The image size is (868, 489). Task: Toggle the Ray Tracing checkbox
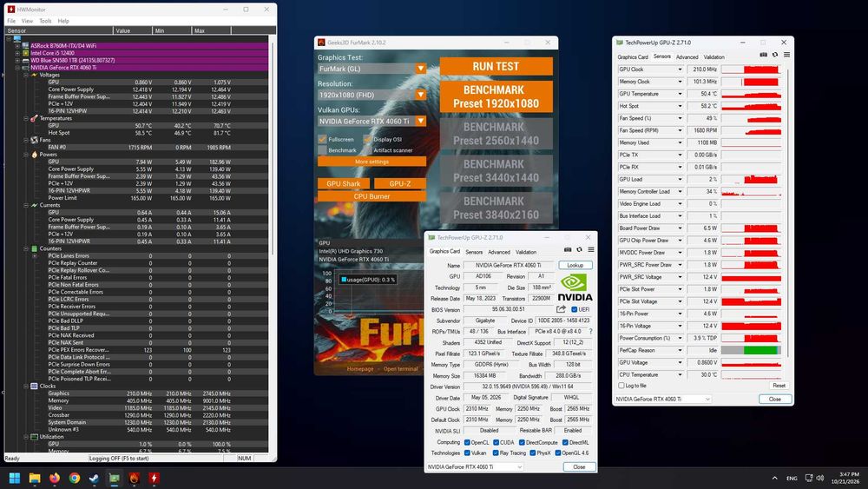tap(496, 453)
